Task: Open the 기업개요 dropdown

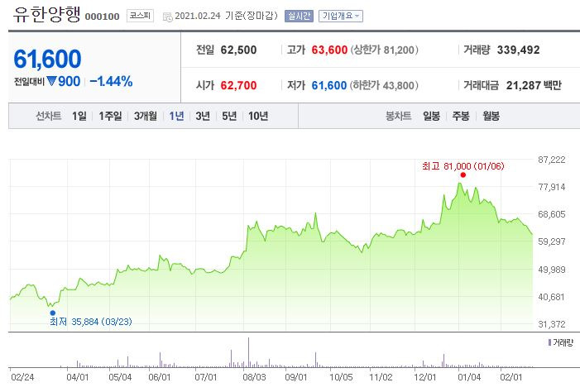Action: [x=340, y=16]
